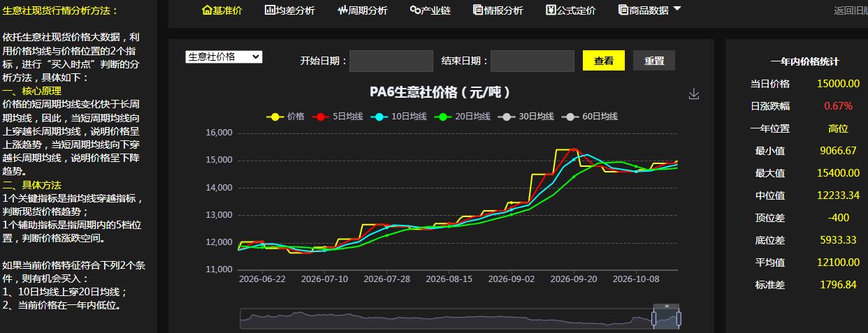The height and width of the screenshot is (333, 868).
Task: Click the 2026-06-22 axis date label
Action: 261,279
